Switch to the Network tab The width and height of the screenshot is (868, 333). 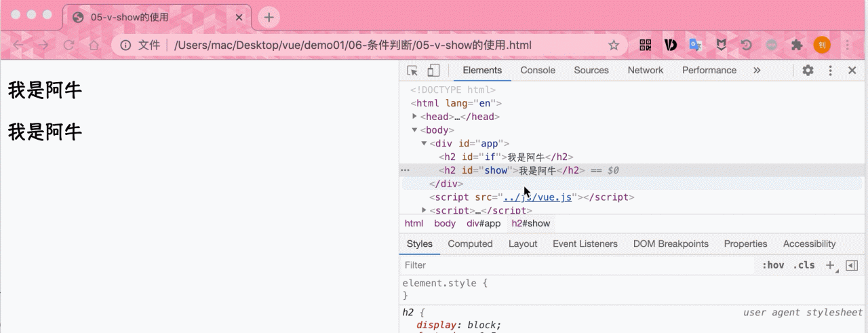click(646, 71)
